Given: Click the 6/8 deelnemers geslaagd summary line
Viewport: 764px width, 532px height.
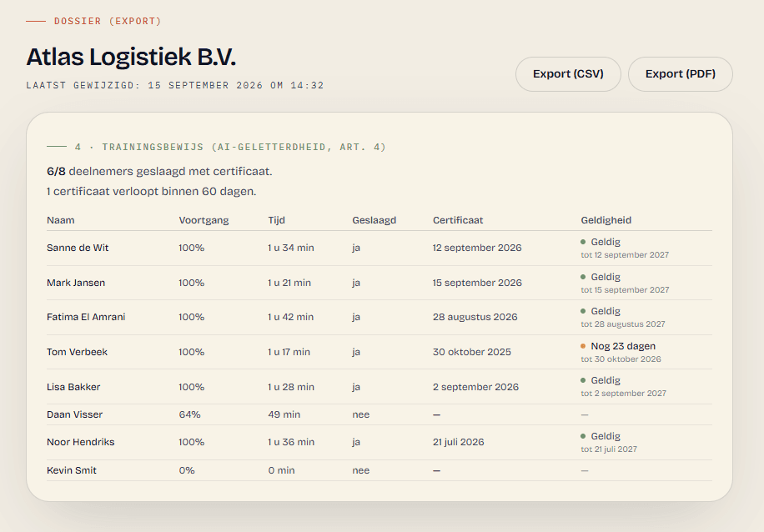Looking at the screenshot, I should [x=159, y=172].
